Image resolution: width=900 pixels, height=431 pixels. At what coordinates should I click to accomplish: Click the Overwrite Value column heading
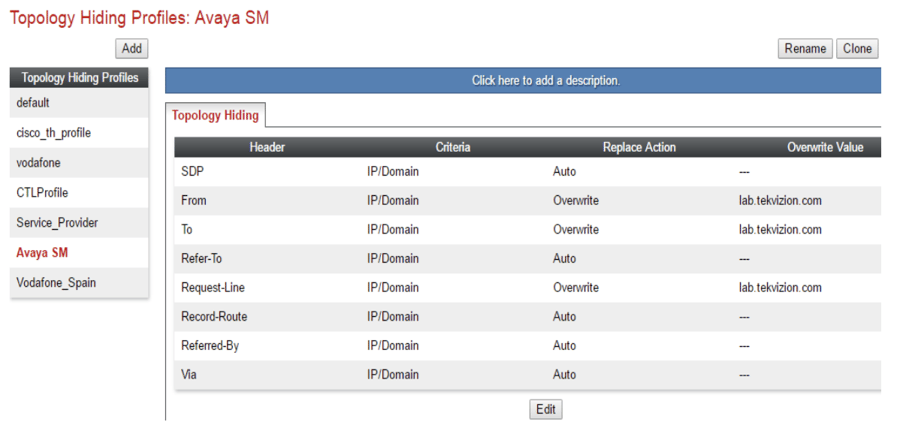pyautogui.click(x=825, y=147)
